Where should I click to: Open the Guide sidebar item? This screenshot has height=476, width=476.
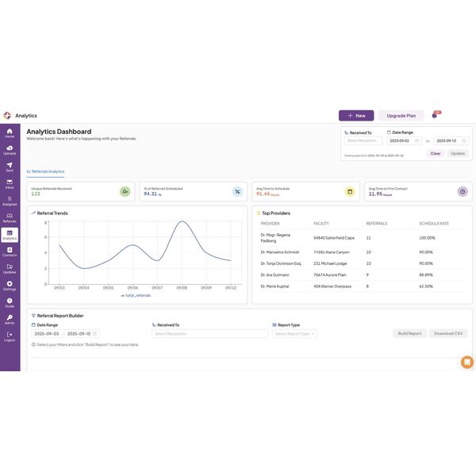pyautogui.click(x=10, y=303)
